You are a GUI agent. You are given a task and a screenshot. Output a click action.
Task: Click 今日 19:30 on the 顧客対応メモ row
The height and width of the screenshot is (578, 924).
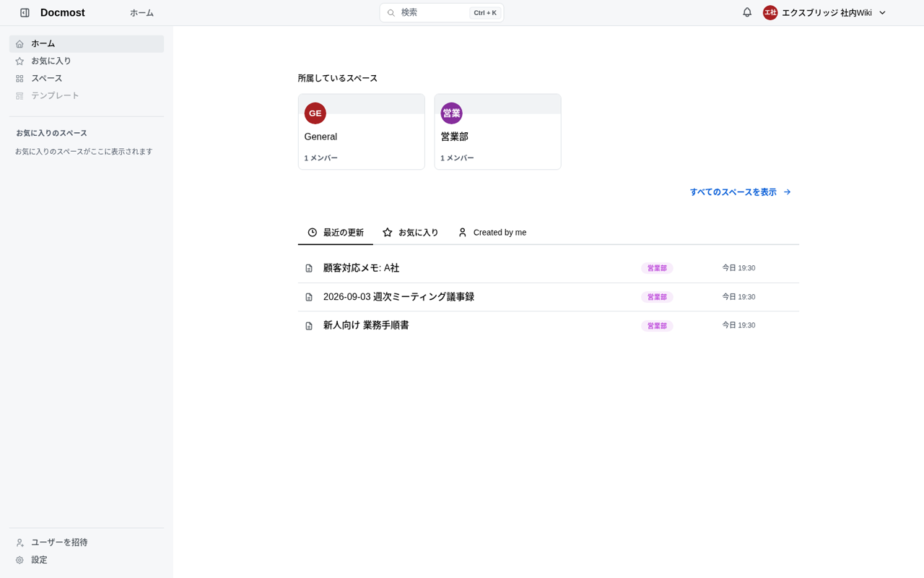(738, 268)
